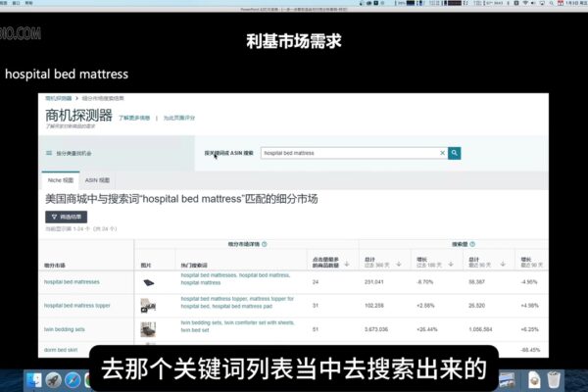Sort by 总计 过去360天 arrow
The height and width of the screenshot is (392, 588).
click(x=399, y=264)
